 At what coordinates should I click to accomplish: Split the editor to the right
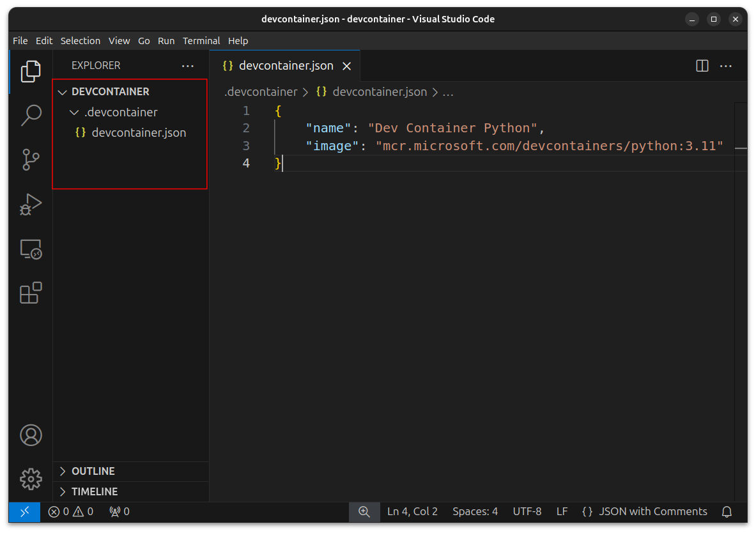click(702, 66)
